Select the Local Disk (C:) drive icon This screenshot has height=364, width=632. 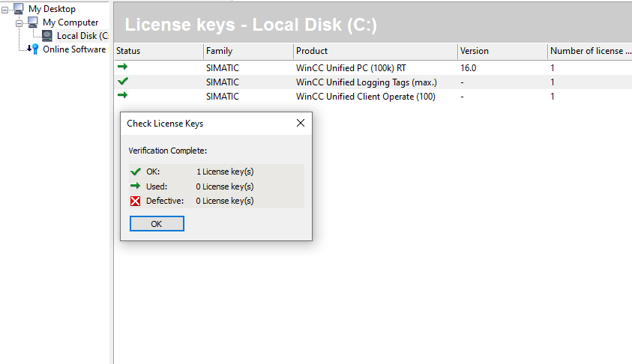(47, 36)
